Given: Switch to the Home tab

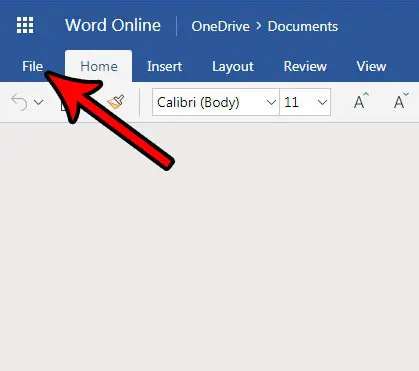Looking at the screenshot, I should tap(99, 66).
